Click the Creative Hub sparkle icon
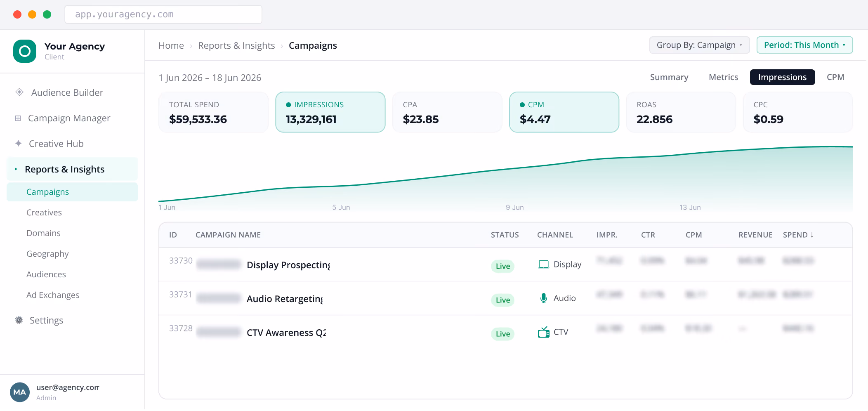Viewport: 868px width, 411px height. [x=19, y=143]
